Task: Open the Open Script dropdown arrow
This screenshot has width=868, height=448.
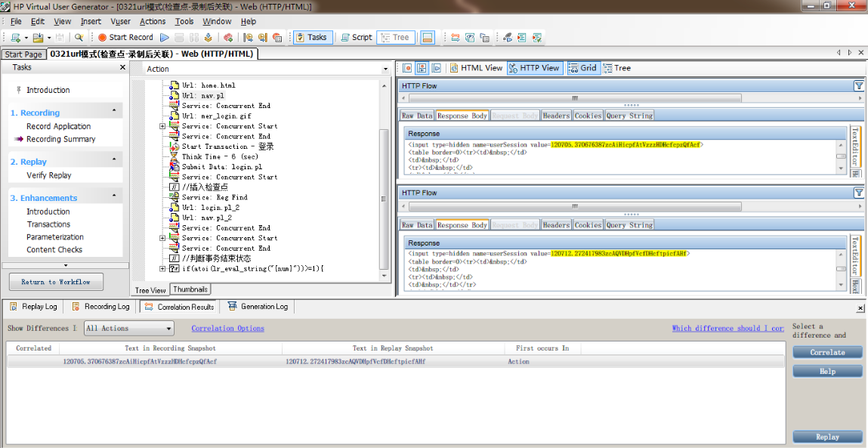Action: click(x=48, y=38)
